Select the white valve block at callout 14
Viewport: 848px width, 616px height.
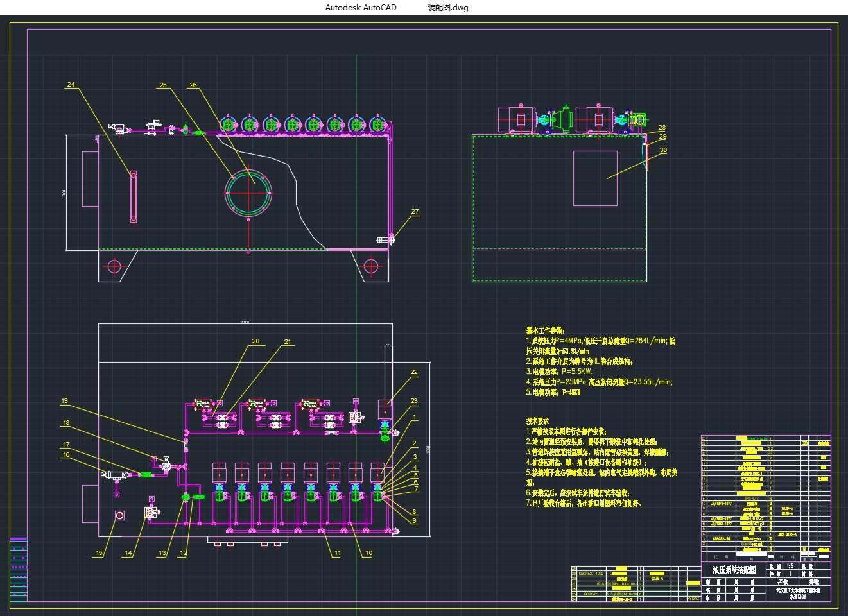coord(150,512)
